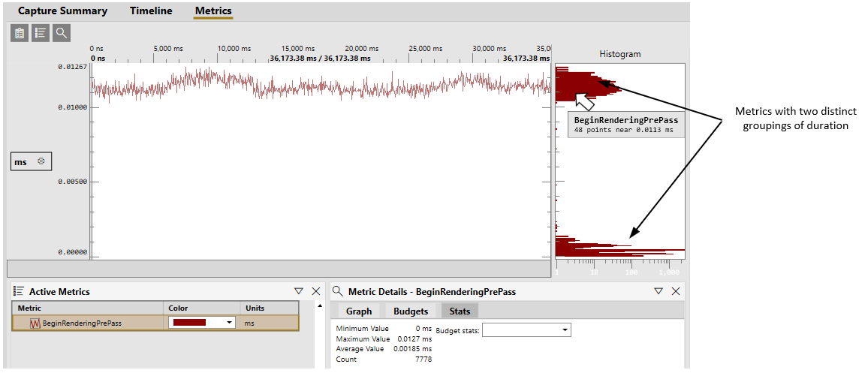Click the 0.01267 y-axis label
Screen dimensions: 868x382
click(x=72, y=67)
